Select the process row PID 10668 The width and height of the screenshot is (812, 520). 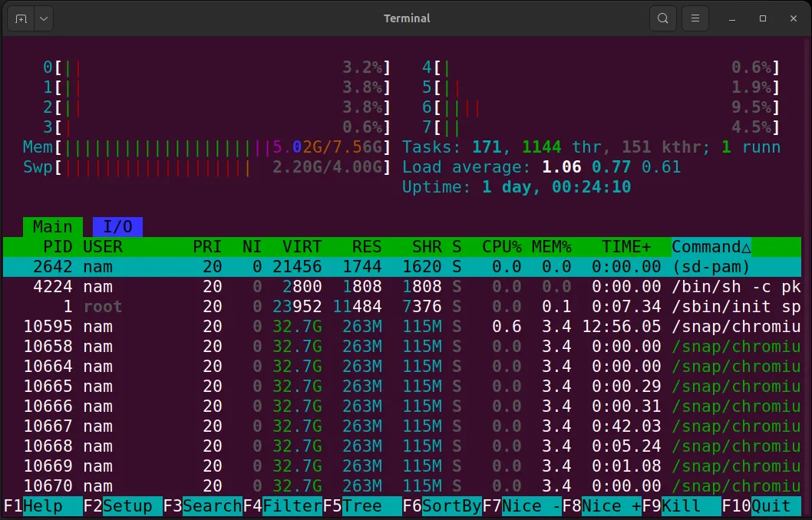click(402, 446)
